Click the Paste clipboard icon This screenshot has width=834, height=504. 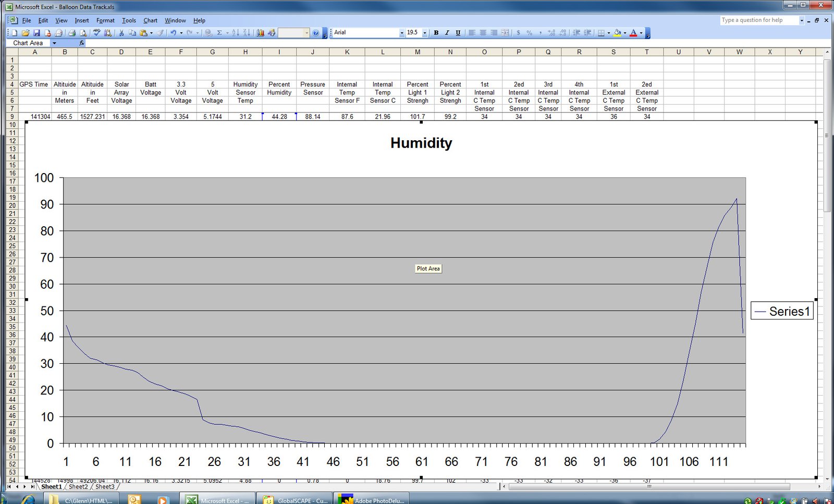coord(143,33)
